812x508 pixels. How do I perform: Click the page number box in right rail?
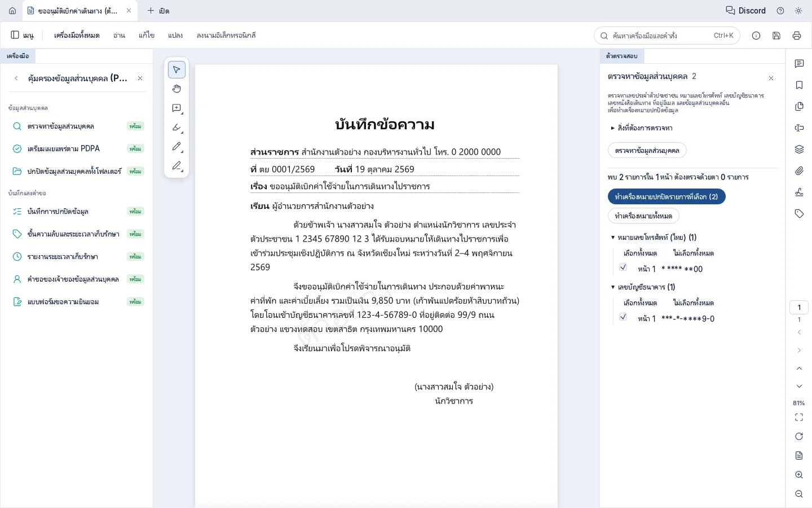[799, 308]
